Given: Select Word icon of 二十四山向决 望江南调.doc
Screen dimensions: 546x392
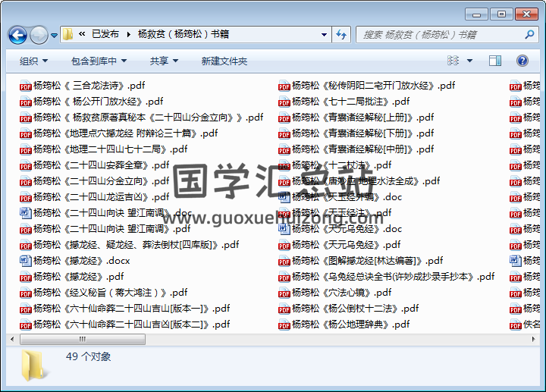Looking at the screenshot, I should tap(26, 213).
